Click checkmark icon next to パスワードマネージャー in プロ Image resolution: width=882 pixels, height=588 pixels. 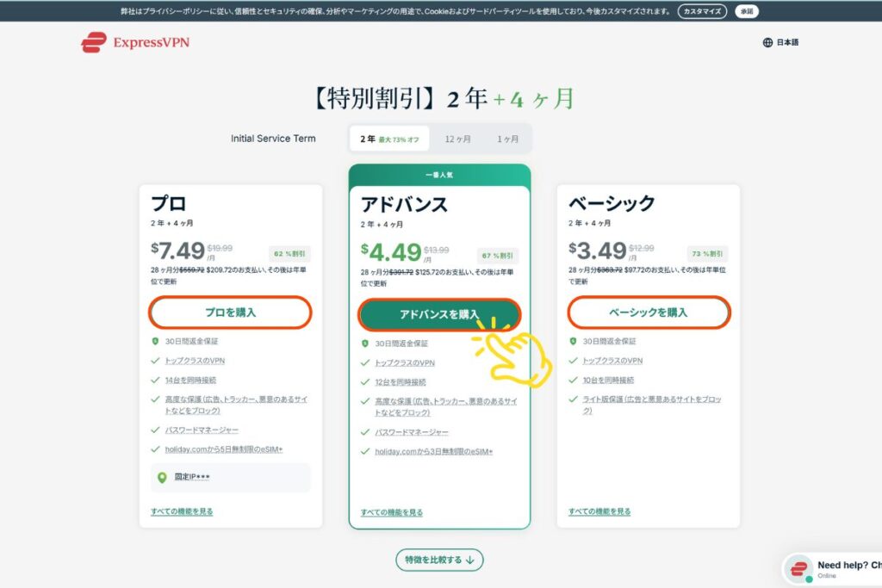[x=155, y=430]
